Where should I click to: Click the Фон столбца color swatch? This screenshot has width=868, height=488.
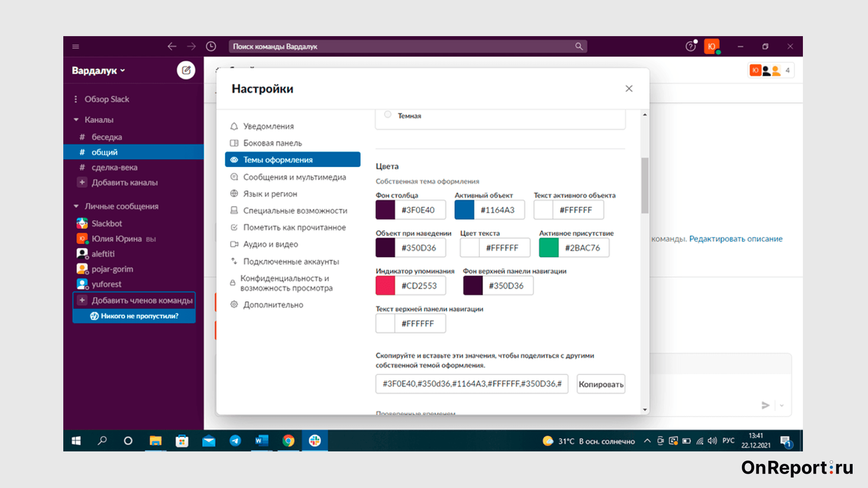coord(385,210)
